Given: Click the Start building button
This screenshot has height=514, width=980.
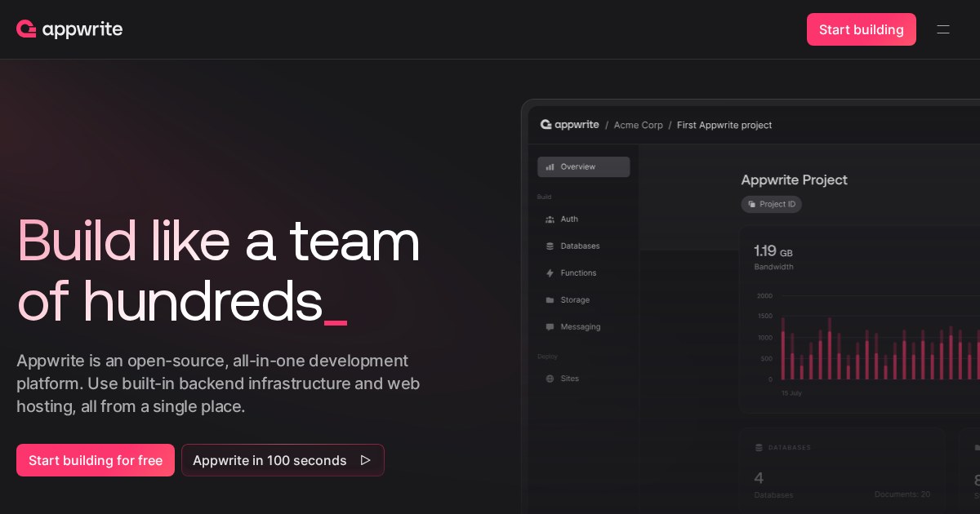Looking at the screenshot, I should tap(862, 29).
